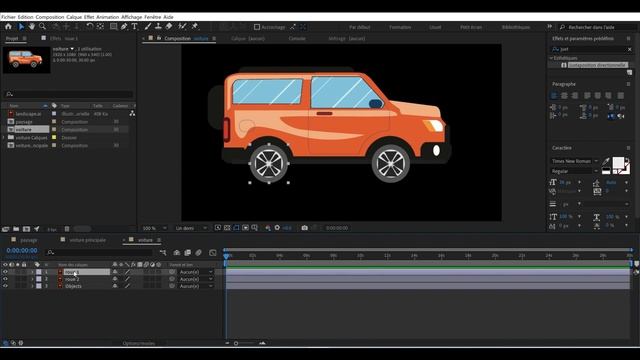Hide the roue 1 layer eye
Screen dimensions: 640x360
pos(5,272)
